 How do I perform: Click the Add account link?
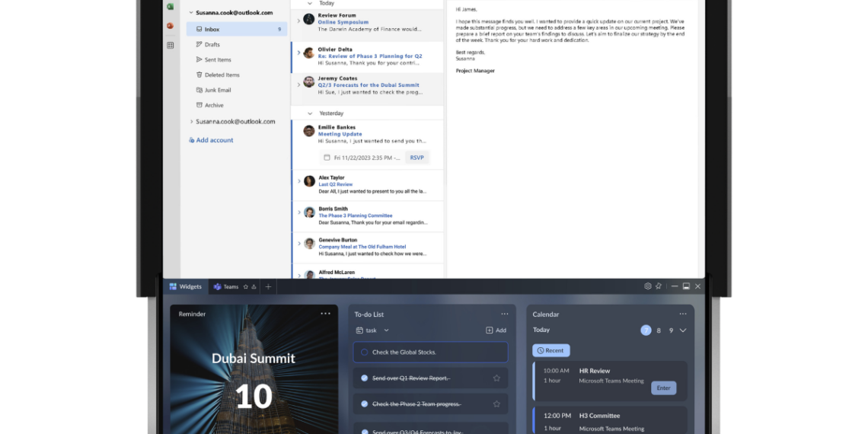214,140
